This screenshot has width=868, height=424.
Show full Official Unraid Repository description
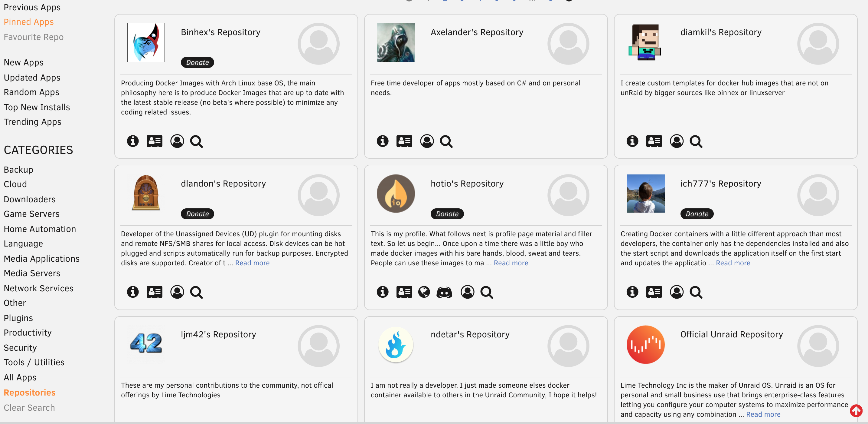[763, 415]
